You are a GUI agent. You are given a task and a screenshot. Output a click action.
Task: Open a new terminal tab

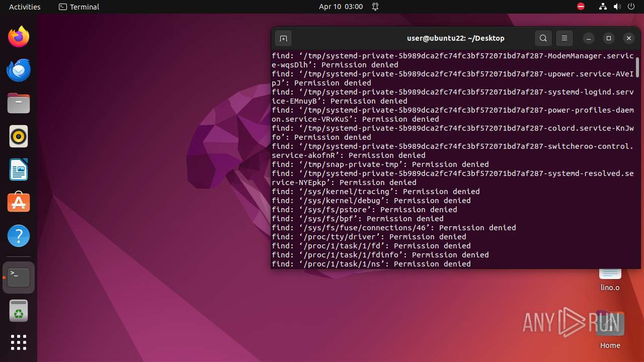283,38
